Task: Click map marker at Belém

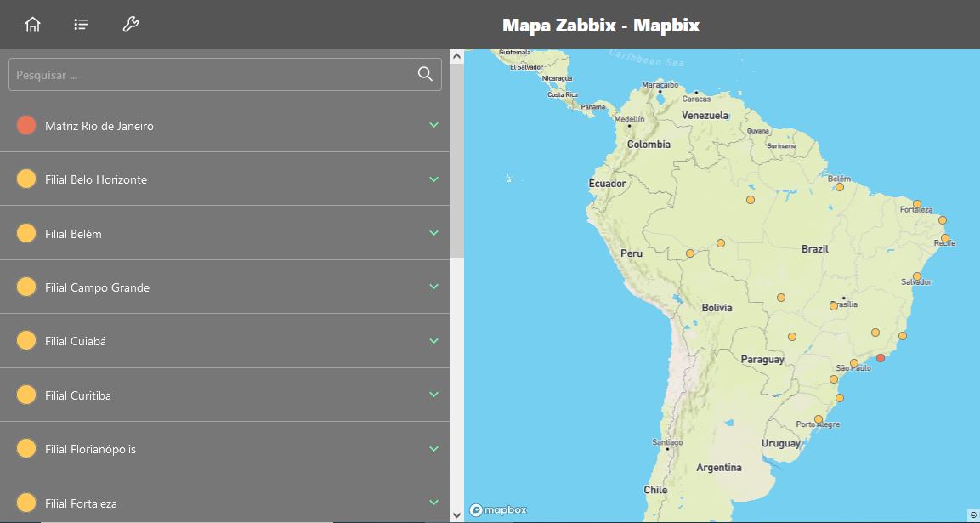Action: pyautogui.click(x=840, y=187)
